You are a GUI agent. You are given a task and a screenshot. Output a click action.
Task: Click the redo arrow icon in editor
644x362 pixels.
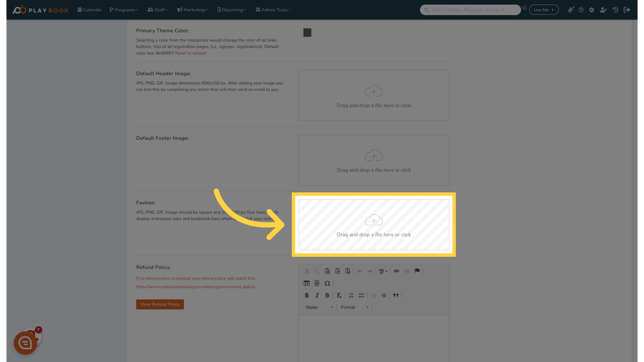coord(369,271)
